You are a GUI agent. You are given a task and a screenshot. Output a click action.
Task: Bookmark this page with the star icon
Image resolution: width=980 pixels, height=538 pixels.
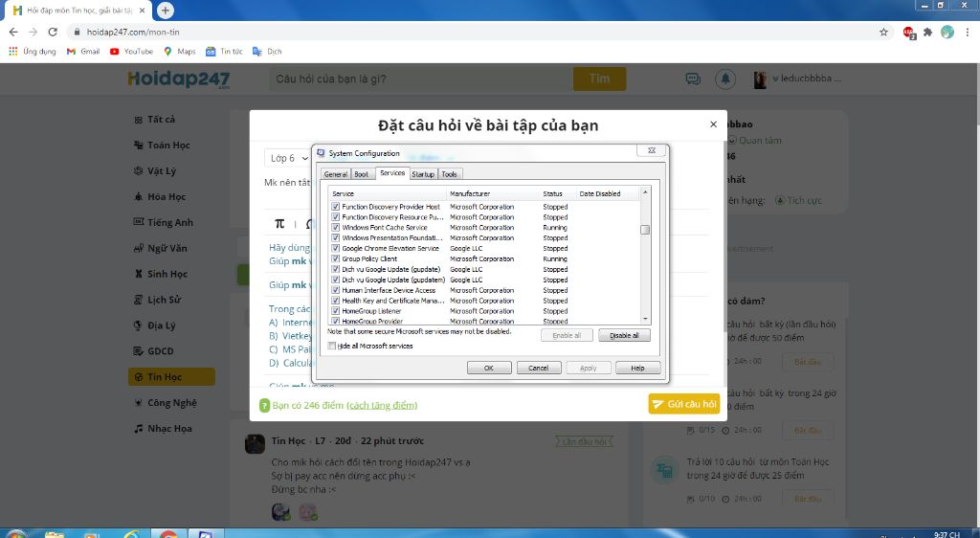(883, 32)
